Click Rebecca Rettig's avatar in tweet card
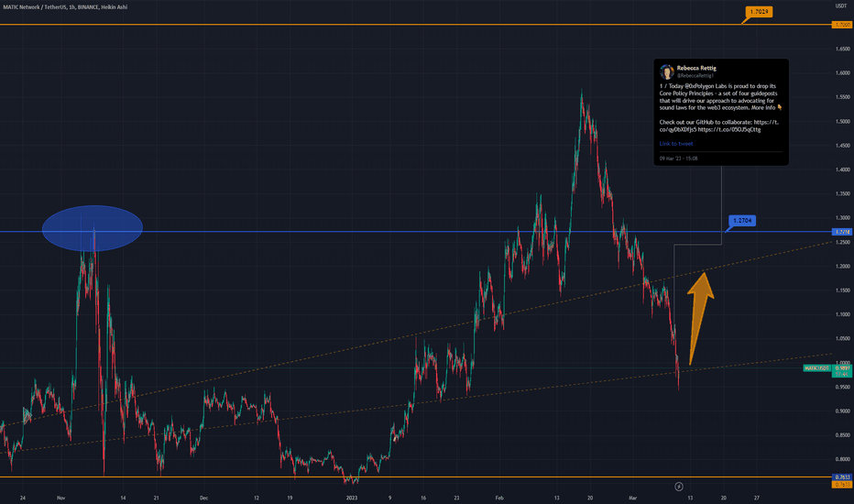The image size is (854, 504). pyautogui.click(x=667, y=71)
